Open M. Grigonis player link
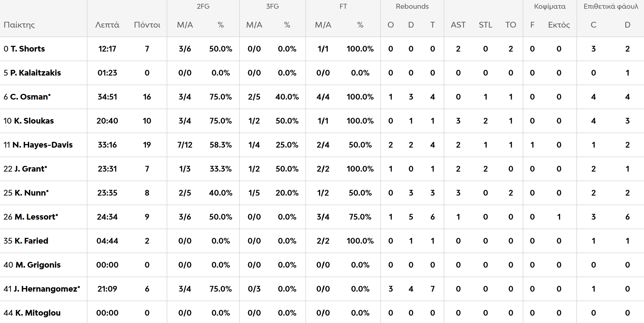Viewport: 644px width, 323px height. pyautogui.click(x=38, y=265)
